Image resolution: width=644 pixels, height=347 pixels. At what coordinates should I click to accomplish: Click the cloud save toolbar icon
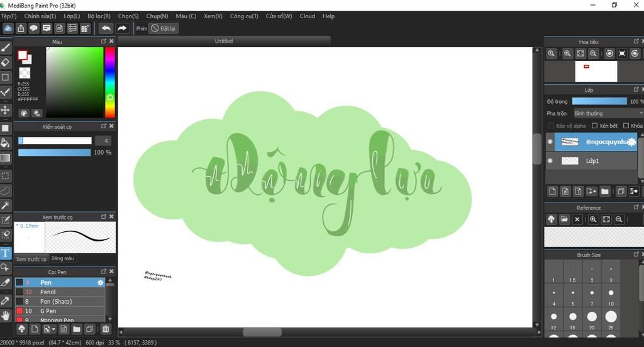8,28
